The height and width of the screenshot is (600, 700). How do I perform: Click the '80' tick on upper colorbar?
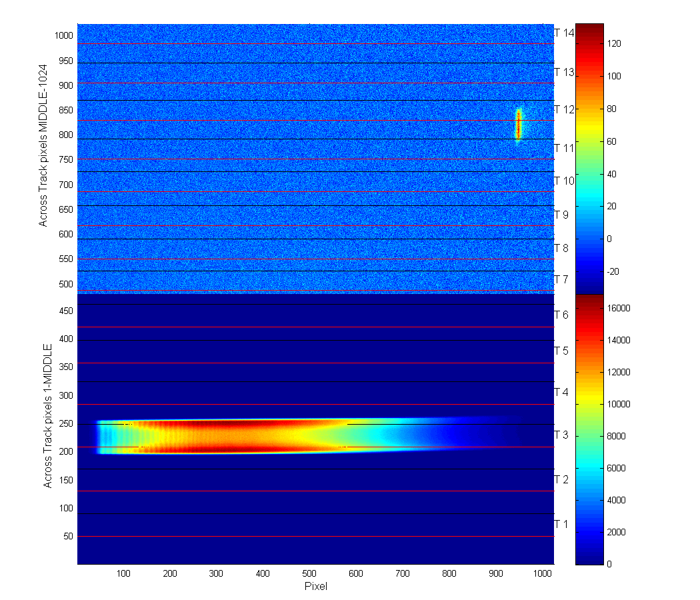(x=612, y=109)
